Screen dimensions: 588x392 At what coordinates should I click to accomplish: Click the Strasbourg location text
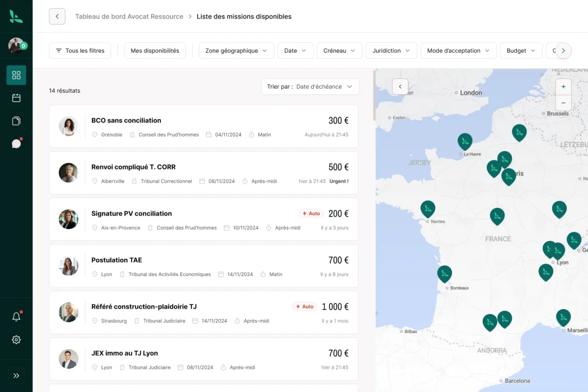114,321
